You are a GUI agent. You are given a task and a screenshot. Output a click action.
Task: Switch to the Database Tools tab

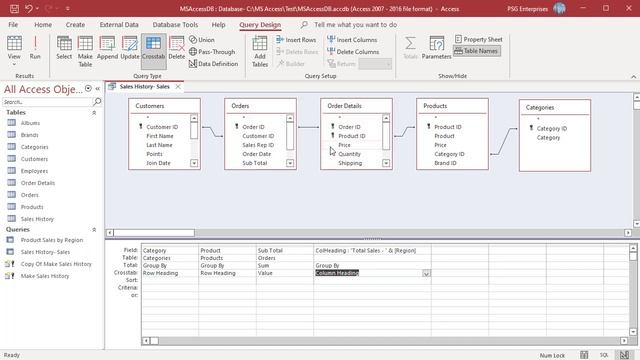(x=175, y=24)
